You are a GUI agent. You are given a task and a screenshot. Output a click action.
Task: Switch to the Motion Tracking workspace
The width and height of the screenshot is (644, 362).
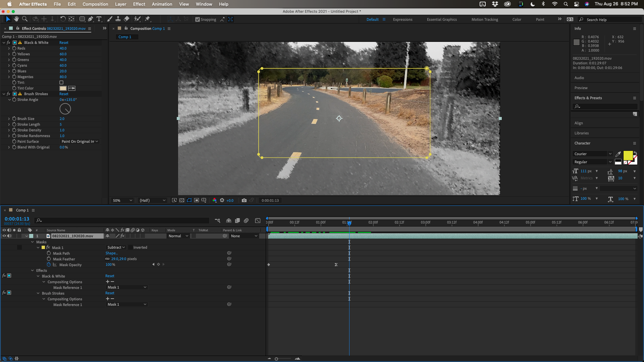click(484, 19)
